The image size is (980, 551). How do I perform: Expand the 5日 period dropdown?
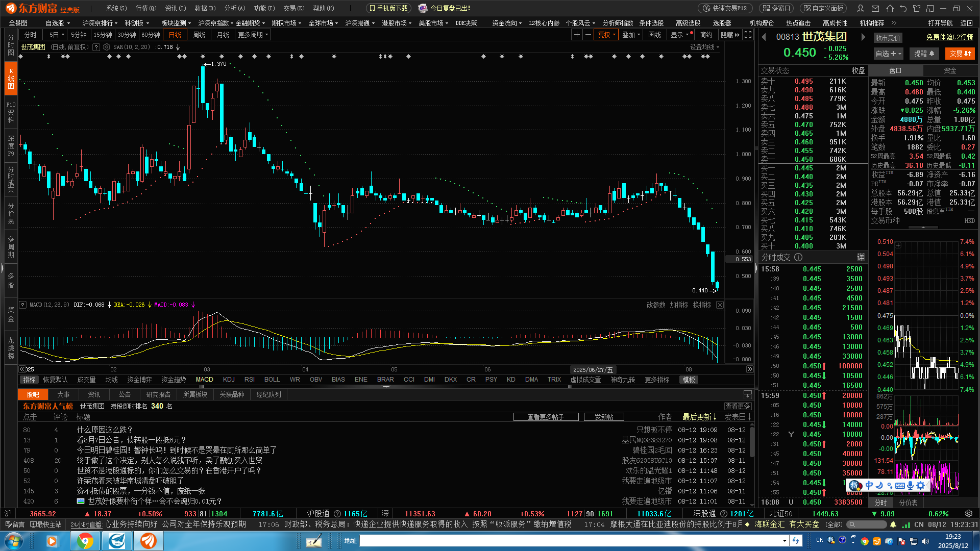coord(57,35)
